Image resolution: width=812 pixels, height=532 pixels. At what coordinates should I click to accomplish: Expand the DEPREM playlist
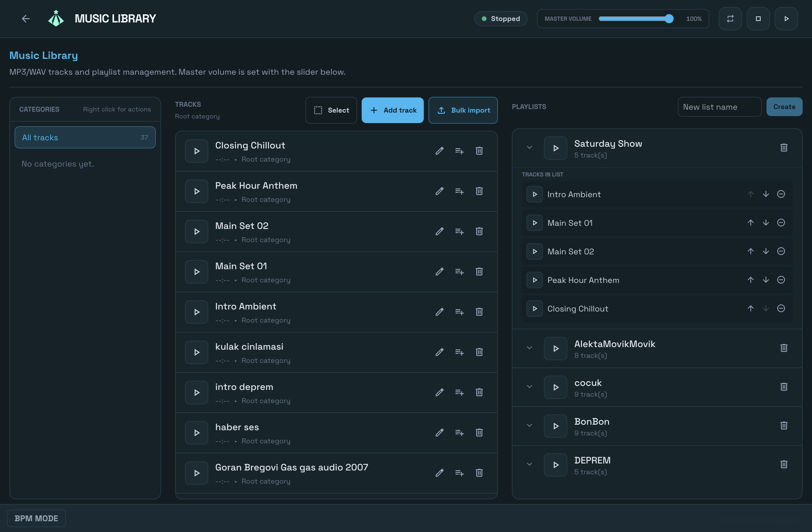coord(529,464)
